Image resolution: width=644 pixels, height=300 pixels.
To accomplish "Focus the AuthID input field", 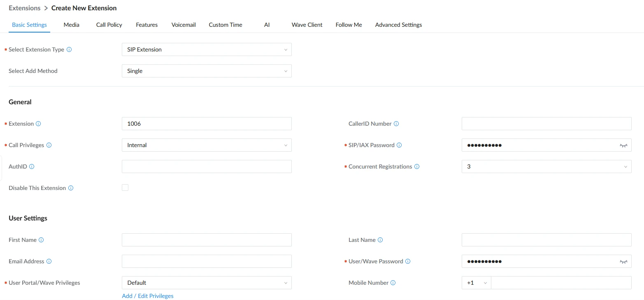I will [x=207, y=166].
